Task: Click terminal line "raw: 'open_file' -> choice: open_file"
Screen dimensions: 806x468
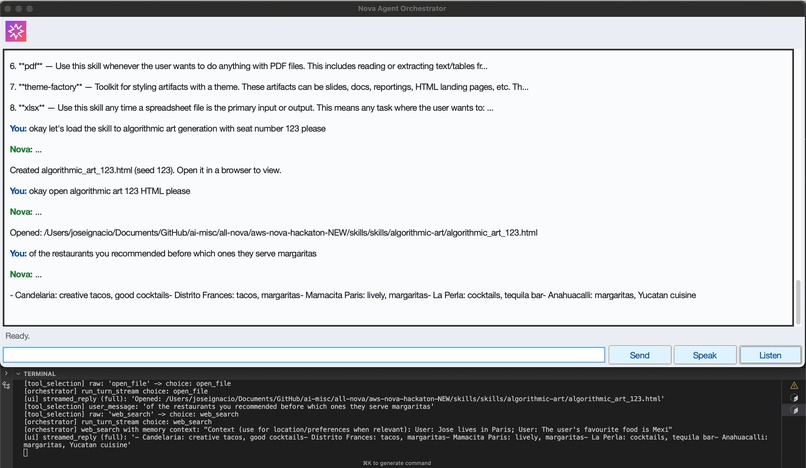Action: [x=127, y=384]
